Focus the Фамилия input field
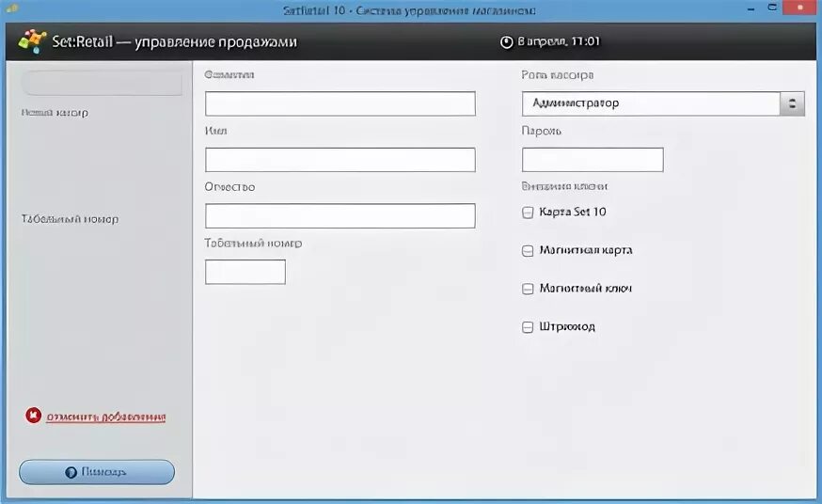Viewport: 822px width, 504px height. [x=340, y=103]
